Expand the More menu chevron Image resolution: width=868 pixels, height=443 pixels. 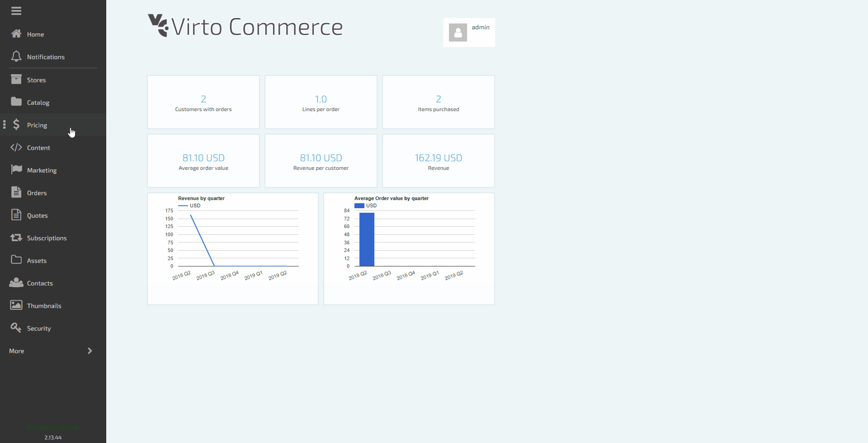pos(90,351)
